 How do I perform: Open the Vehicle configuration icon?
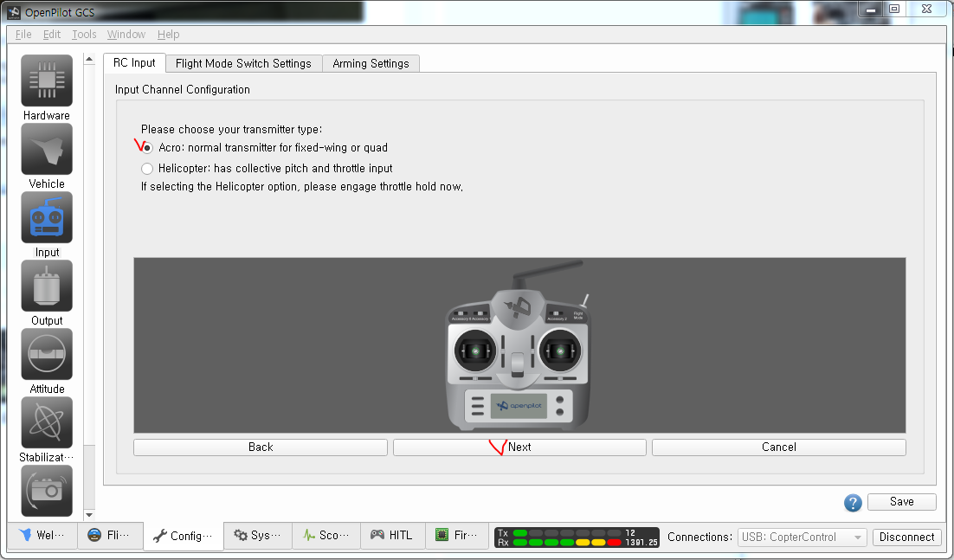(x=47, y=149)
